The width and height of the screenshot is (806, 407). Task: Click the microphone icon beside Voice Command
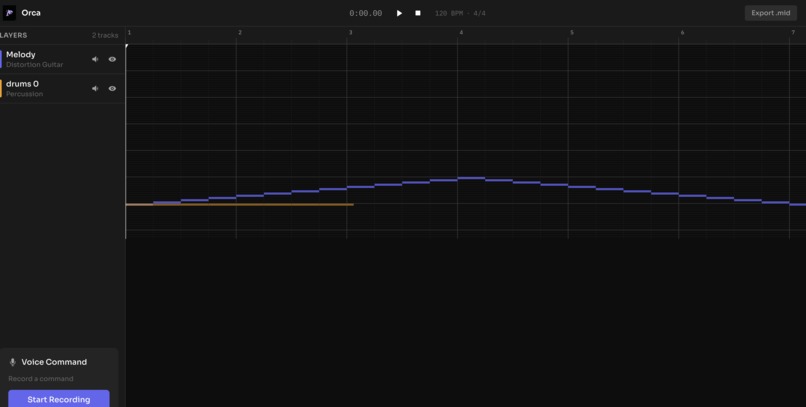13,362
